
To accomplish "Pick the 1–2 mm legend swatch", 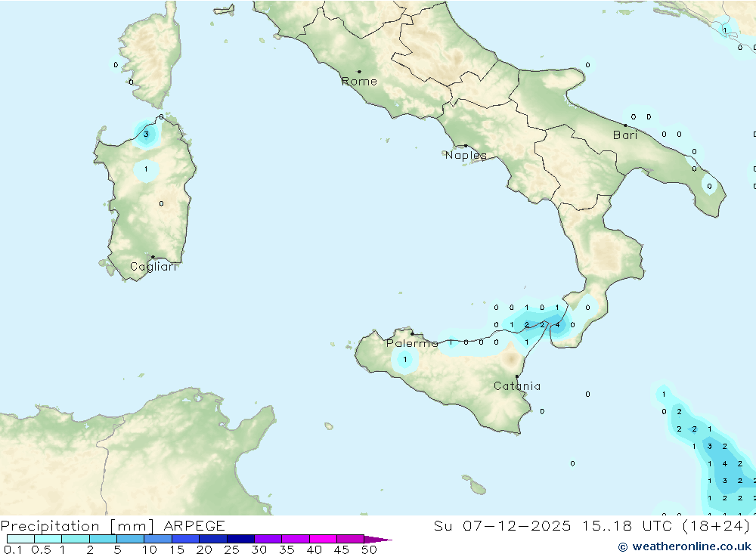I will coord(76,539).
